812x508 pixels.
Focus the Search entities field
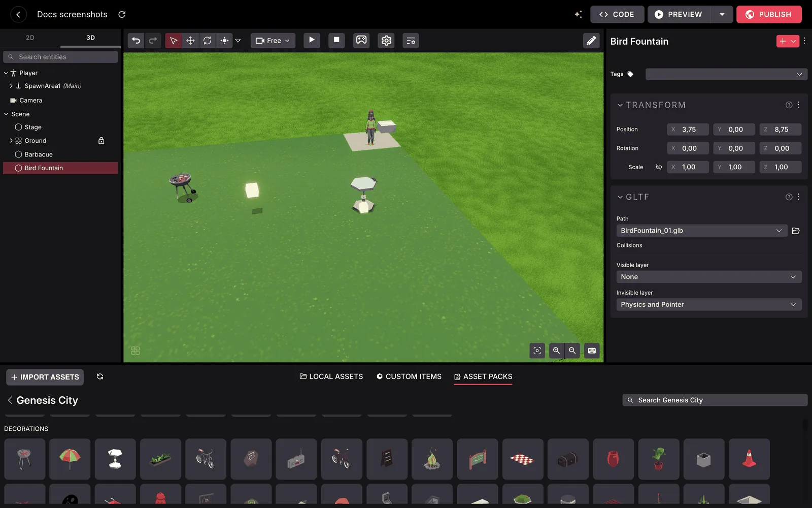pyautogui.click(x=60, y=57)
